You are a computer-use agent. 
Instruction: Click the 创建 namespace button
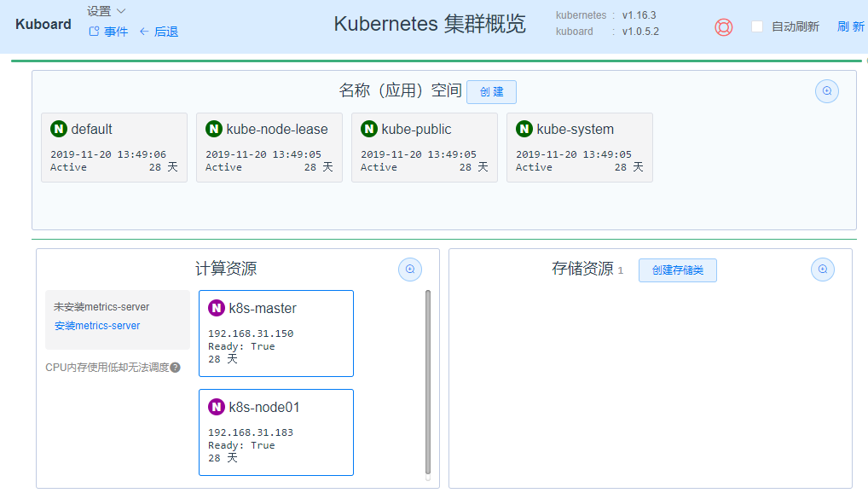pyautogui.click(x=492, y=92)
